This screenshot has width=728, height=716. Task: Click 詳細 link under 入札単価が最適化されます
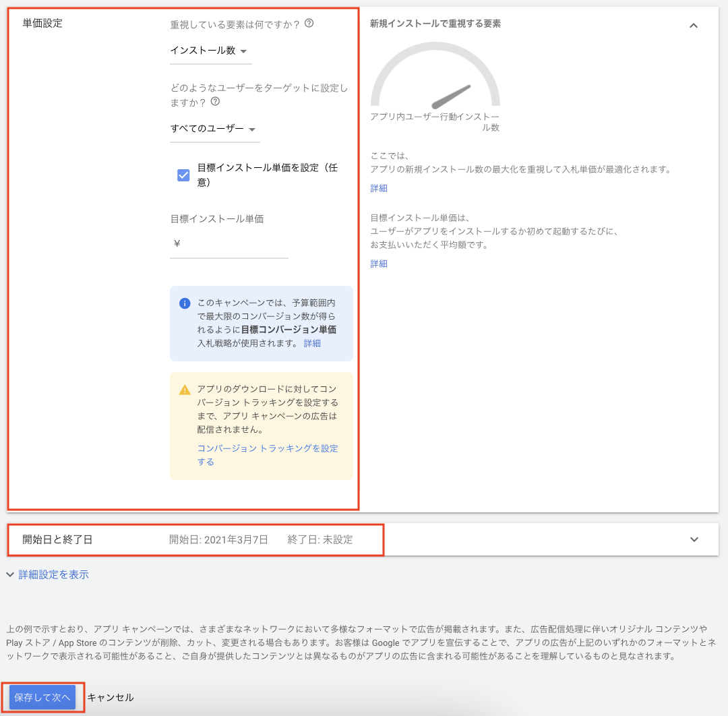(379, 188)
